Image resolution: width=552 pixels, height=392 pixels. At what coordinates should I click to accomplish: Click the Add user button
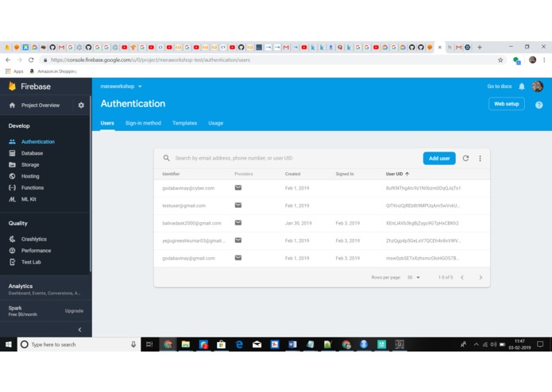tap(439, 158)
